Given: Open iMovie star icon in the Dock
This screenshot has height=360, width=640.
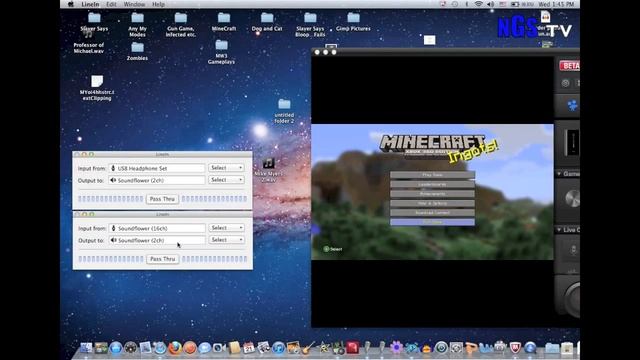Looking at the screenshot, I should click(x=324, y=348).
